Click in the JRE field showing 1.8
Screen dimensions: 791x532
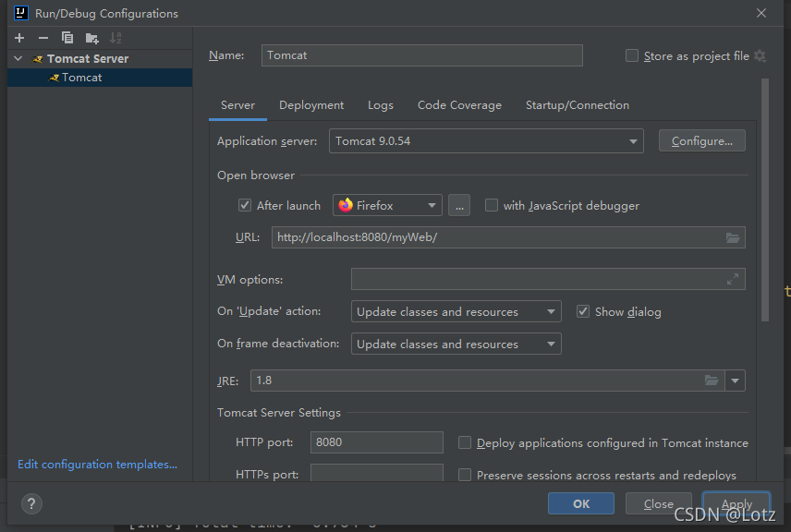pyautogui.click(x=487, y=381)
